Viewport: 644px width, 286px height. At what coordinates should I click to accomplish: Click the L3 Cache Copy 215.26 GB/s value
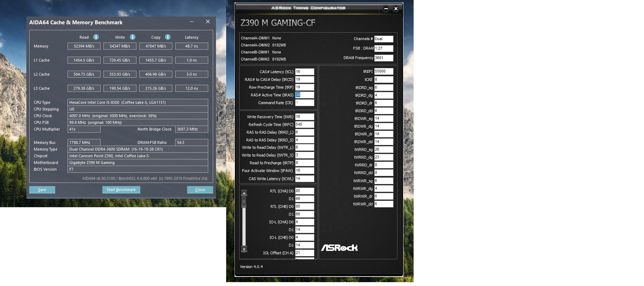156,88
